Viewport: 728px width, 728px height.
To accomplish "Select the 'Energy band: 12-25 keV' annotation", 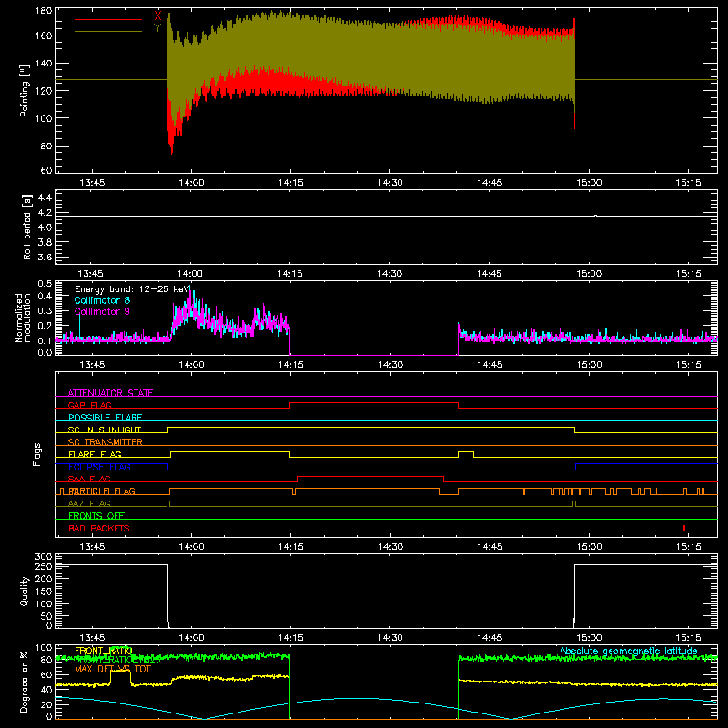I will [132, 289].
